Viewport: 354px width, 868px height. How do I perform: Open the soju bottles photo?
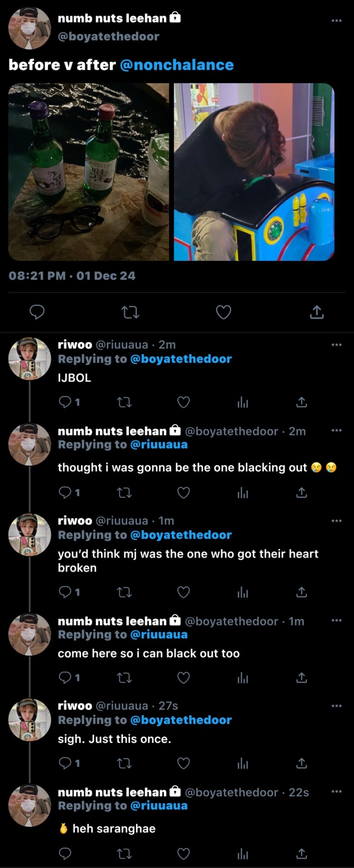(89, 172)
